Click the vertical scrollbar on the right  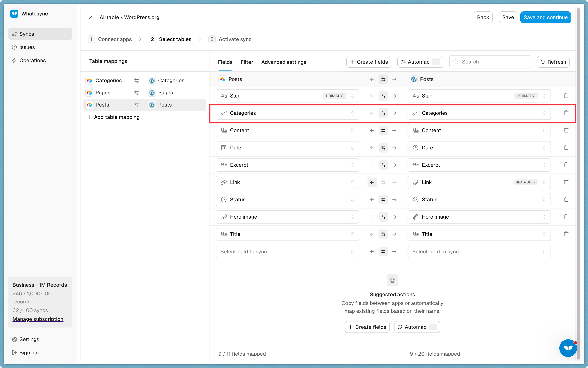pyautogui.click(x=578, y=184)
